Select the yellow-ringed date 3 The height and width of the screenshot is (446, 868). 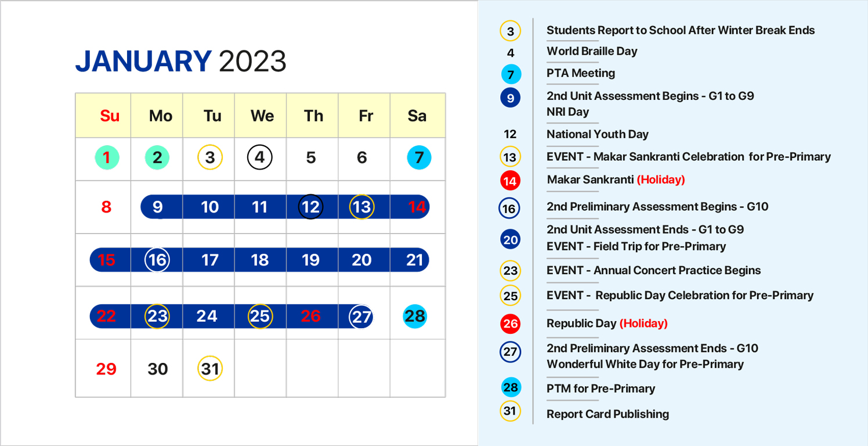pyautogui.click(x=210, y=157)
